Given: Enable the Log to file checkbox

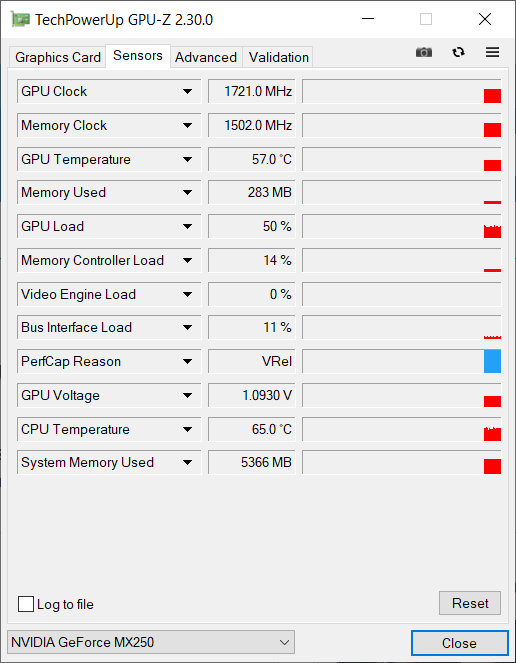Looking at the screenshot, I should (26, 604).
